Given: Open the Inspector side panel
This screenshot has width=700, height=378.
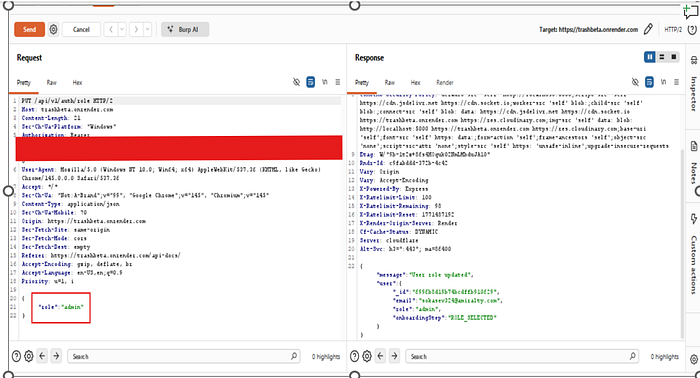Looking at the screenshot, I should (x=693, y=94).
